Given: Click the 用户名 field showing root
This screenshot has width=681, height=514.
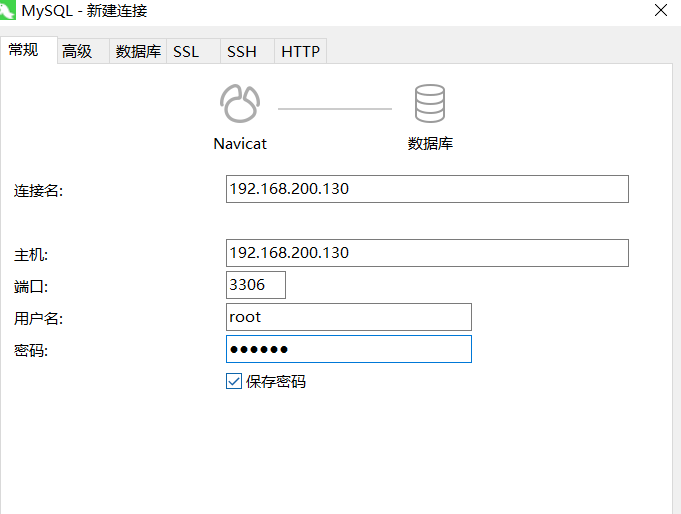Looking at the screenshot, I should [x=349, y=317].
